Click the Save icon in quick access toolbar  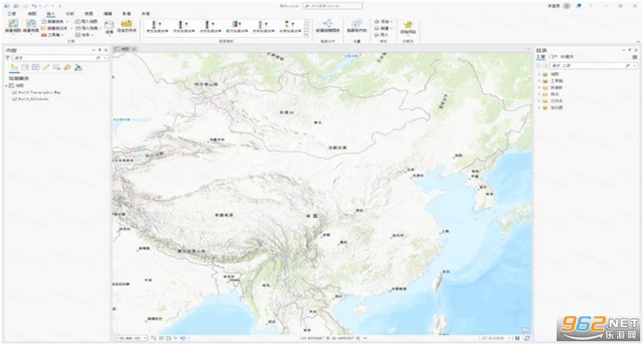[x=25, y=6]
